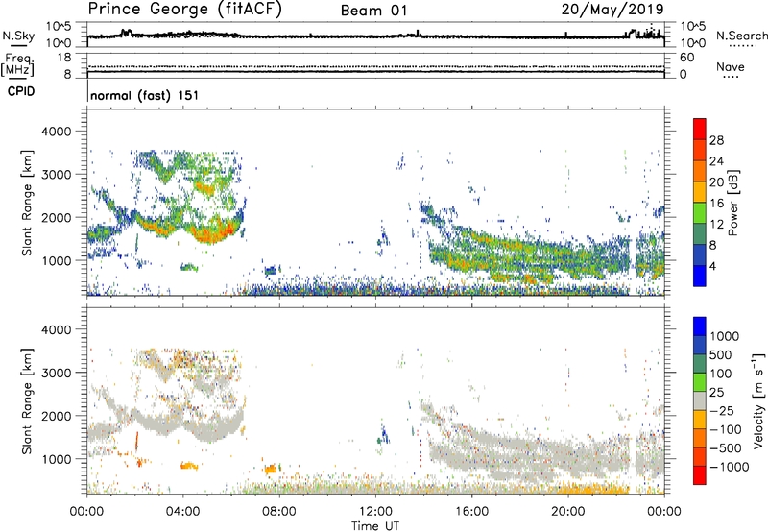Click the velocity panel 'Slant Range [km]' label
The image size is (768, 532).
27,401
